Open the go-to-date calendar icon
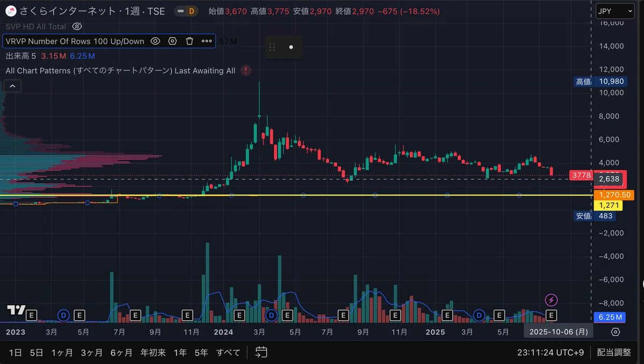Image resolution: width=644 pixels, height=364 pixels. (261, 352)
